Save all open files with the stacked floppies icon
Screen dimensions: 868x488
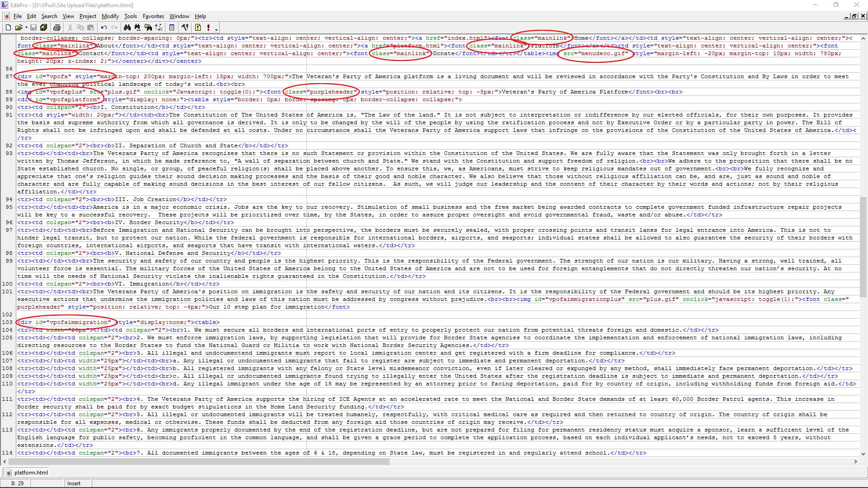[44, 28]
